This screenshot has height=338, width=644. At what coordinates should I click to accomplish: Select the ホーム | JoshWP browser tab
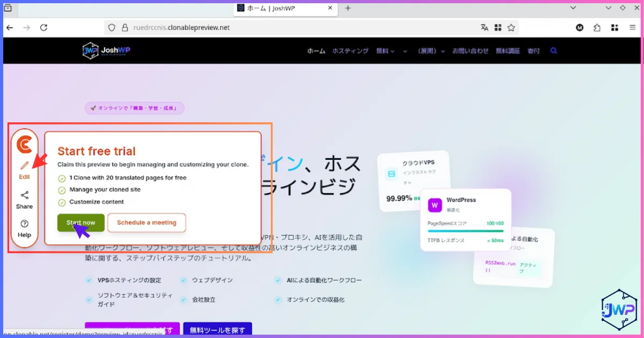(x=286, y=8)
